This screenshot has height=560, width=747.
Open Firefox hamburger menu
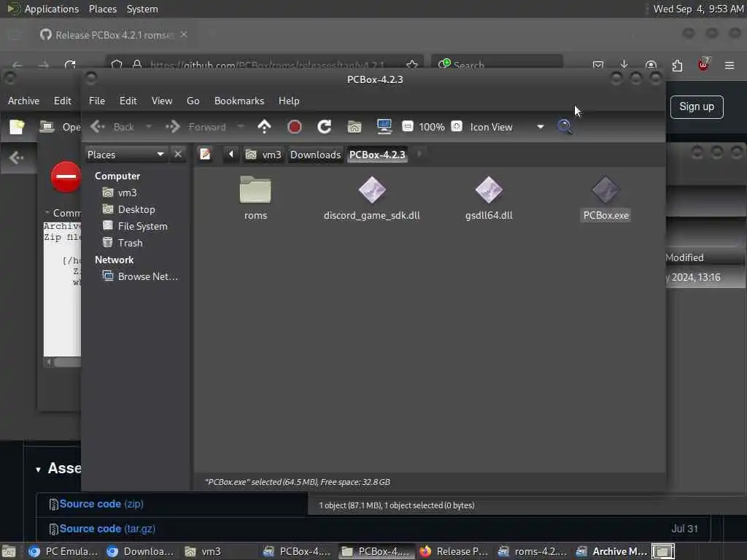(x=729, y=65)
